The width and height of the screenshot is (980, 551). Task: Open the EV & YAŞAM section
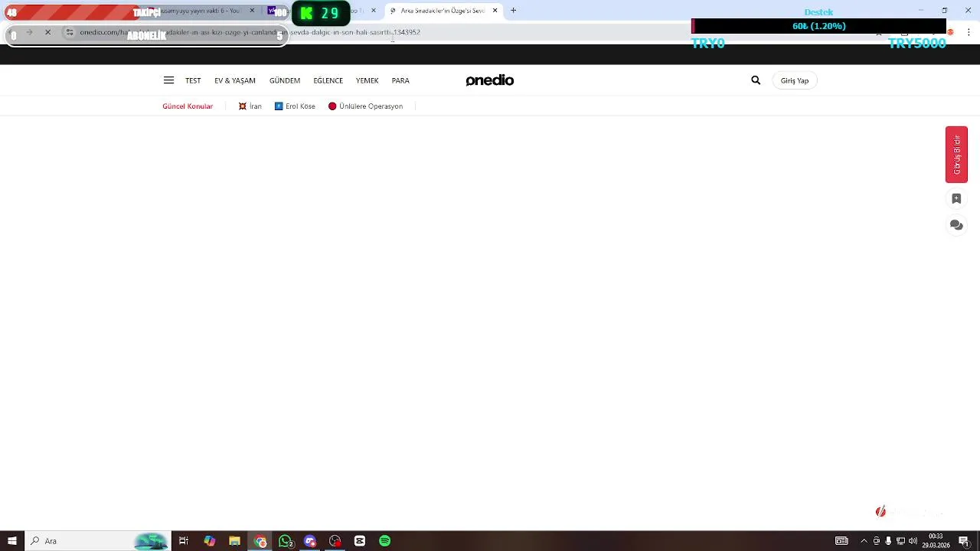235,80
